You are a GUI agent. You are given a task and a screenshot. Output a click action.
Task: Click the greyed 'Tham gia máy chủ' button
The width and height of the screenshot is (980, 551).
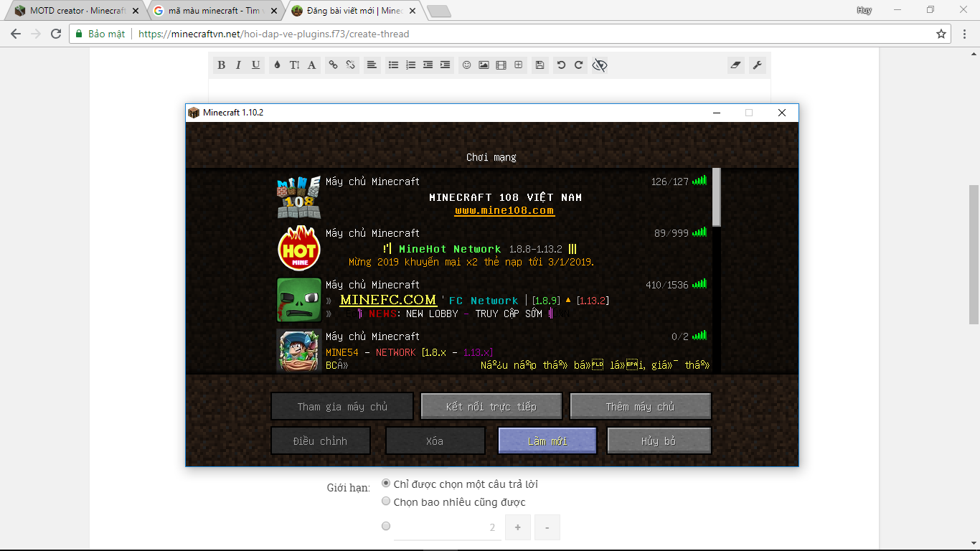pos(342,406)
